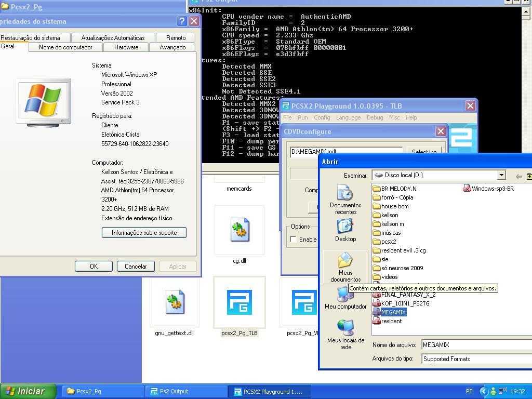Toggle the Enable checkbox in CDVDconfigure options

(294, 239)
